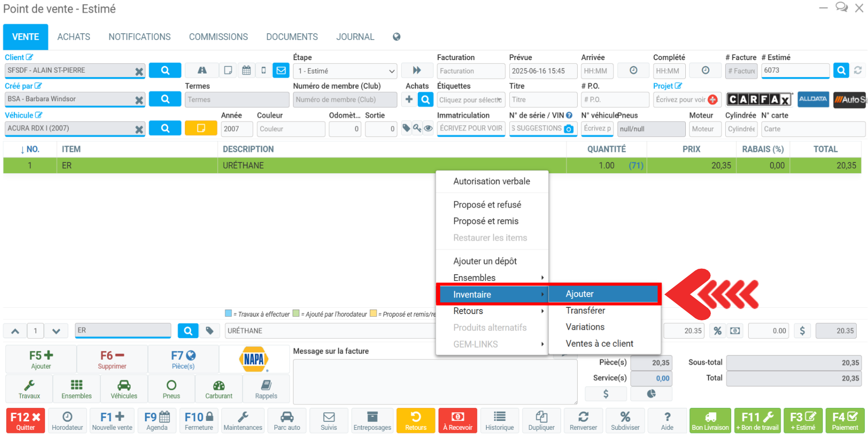Switch to the COMMISSIONS tab
The height and width of the screenshot is (437, 868).
pos(218,37)
